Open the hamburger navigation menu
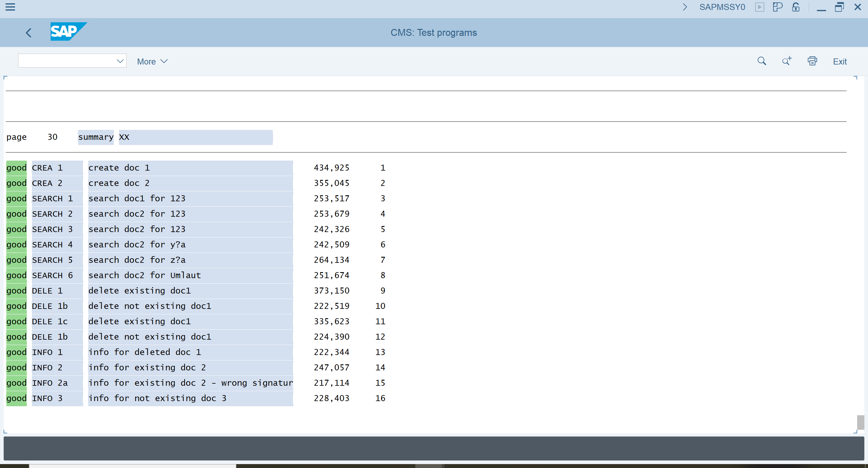The image size is (868, 468). [x=11, y=7]
